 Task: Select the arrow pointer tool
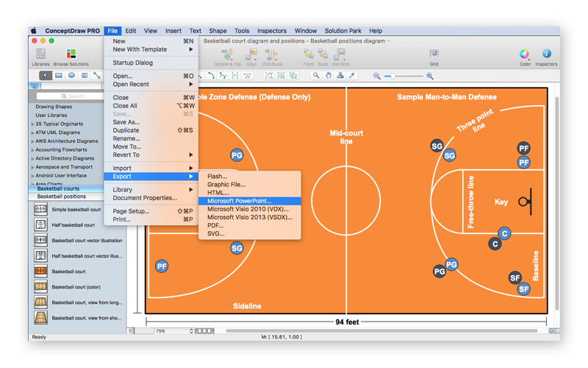[x=46, y=76]
